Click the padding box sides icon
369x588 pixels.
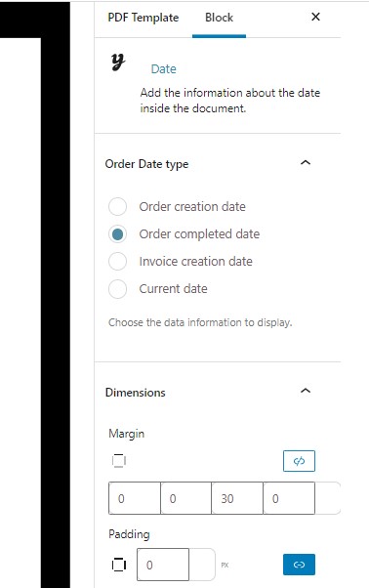coord(119,565)
